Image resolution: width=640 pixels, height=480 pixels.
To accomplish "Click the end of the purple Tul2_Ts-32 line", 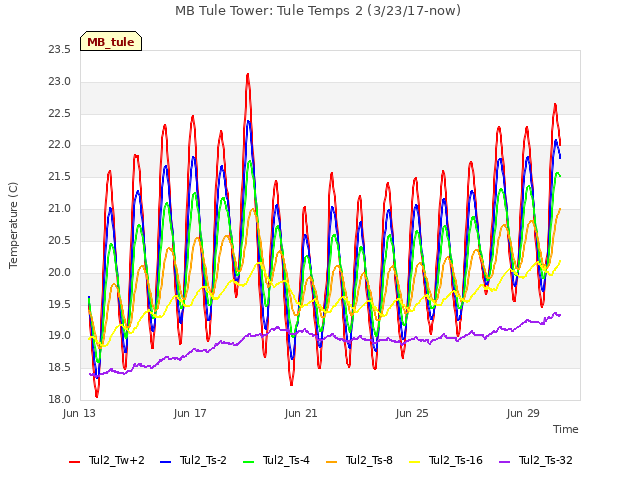I will (x=560, y=315).
